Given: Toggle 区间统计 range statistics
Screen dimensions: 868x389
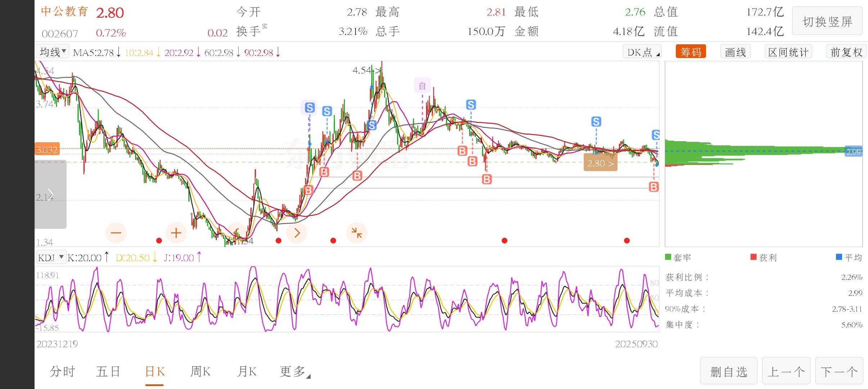Looking at the screenshot, I should pos(788,52).
